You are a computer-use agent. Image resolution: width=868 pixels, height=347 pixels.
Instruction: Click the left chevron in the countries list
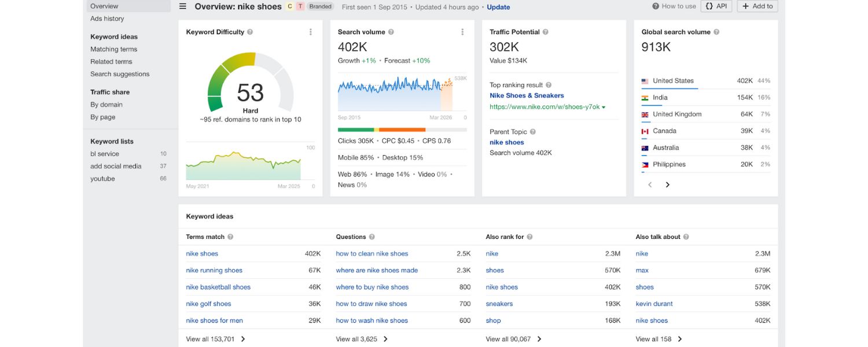tap(649, 184)
